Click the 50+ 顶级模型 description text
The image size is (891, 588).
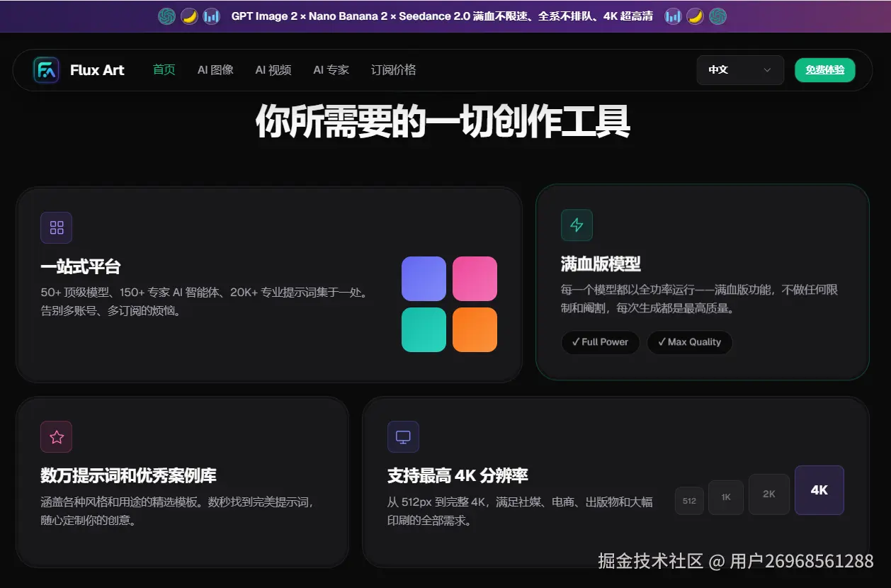206,301
